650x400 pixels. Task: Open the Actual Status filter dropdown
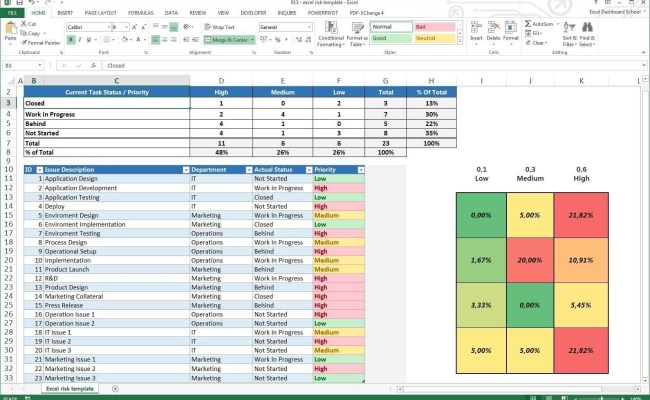click(309, 170)
